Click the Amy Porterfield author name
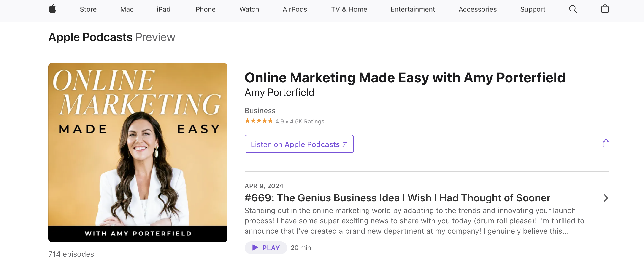Viewport: 644px width, 272px height. (x=279, y=92)
